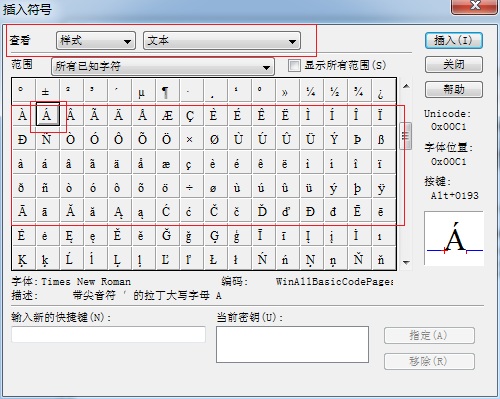Image resolution: width=500 pixels, height=399 pixels.
Task: Click the 插入(I) button
Action: pyautogui.click(x=454, y=41)
